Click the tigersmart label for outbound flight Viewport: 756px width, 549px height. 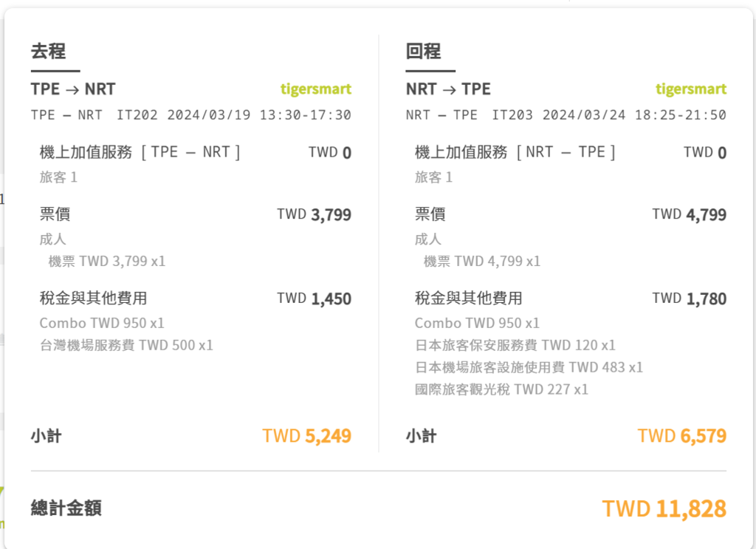[316, 89]
